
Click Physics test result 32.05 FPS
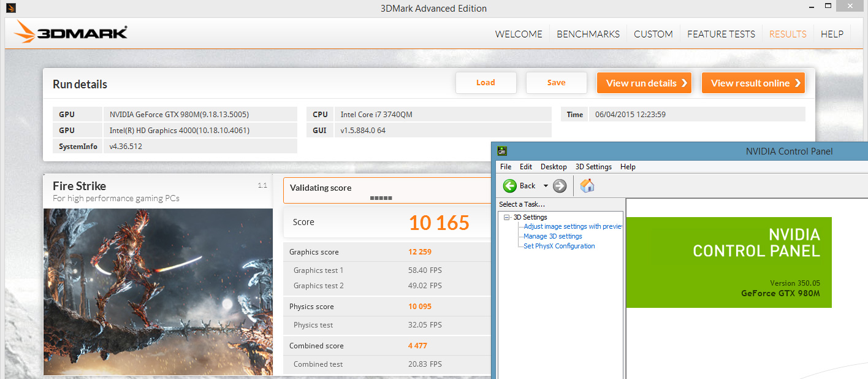[x=425, y=325]
